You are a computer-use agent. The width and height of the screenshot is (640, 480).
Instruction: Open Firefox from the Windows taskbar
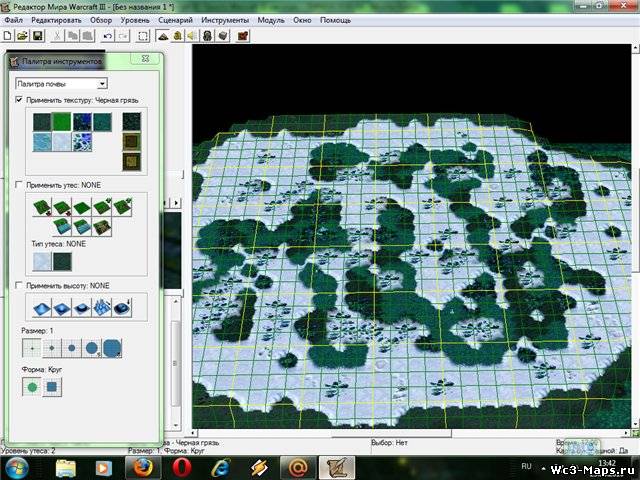pyautogui.click(x=142, y=466)
